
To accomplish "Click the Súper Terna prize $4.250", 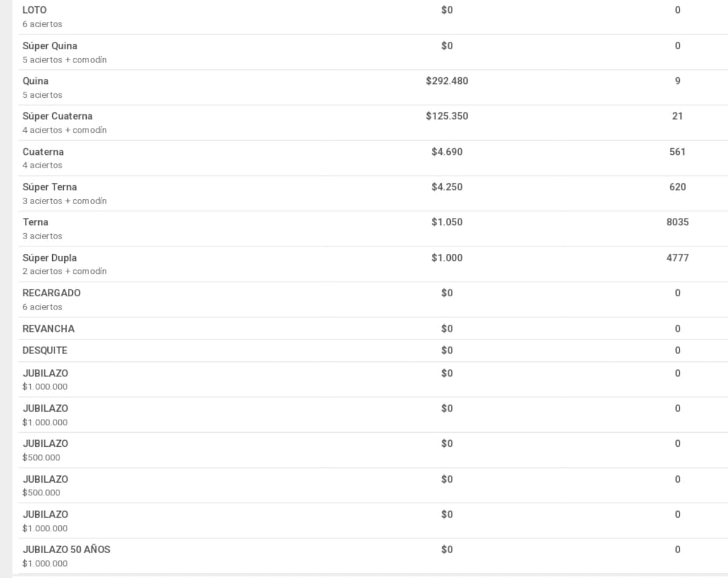I will pyautogui.click(x=447, y=187).
